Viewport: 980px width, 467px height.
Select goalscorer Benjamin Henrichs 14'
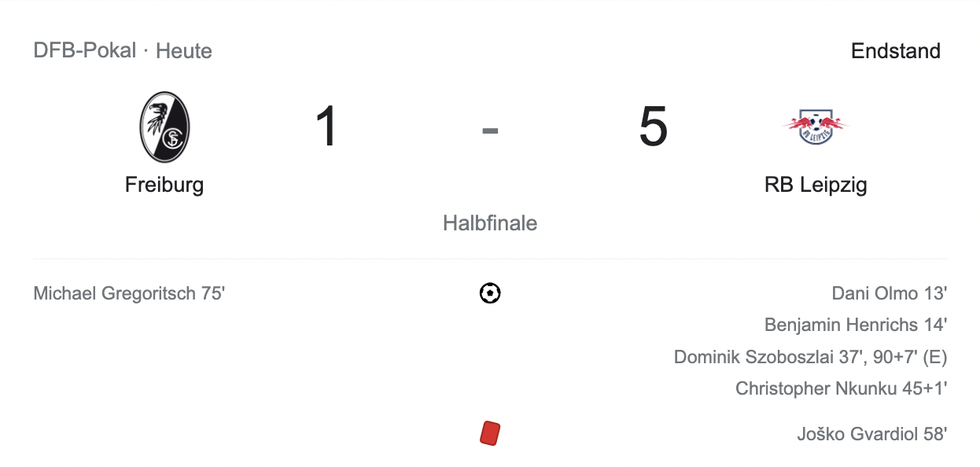coord(855,325)
